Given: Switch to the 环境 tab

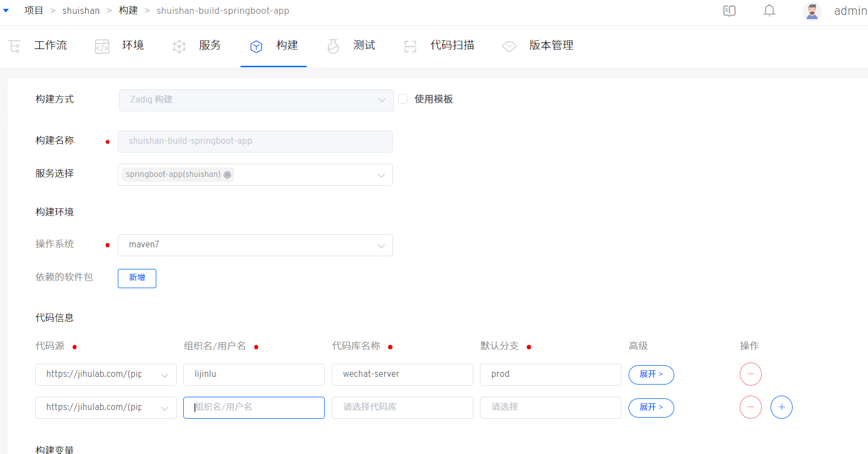Looking at the screenshot, I should pyautogui.click(x=133, y=46).
